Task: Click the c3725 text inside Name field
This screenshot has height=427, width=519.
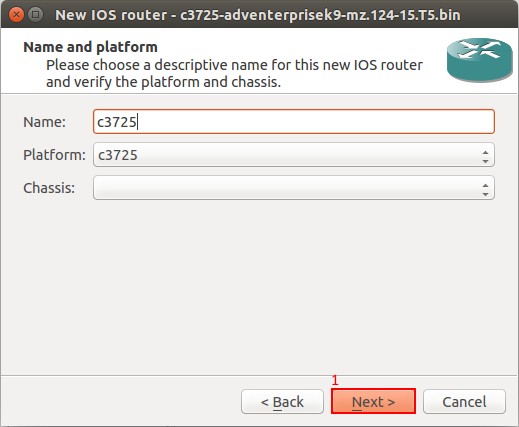Action: pos(117,122)
